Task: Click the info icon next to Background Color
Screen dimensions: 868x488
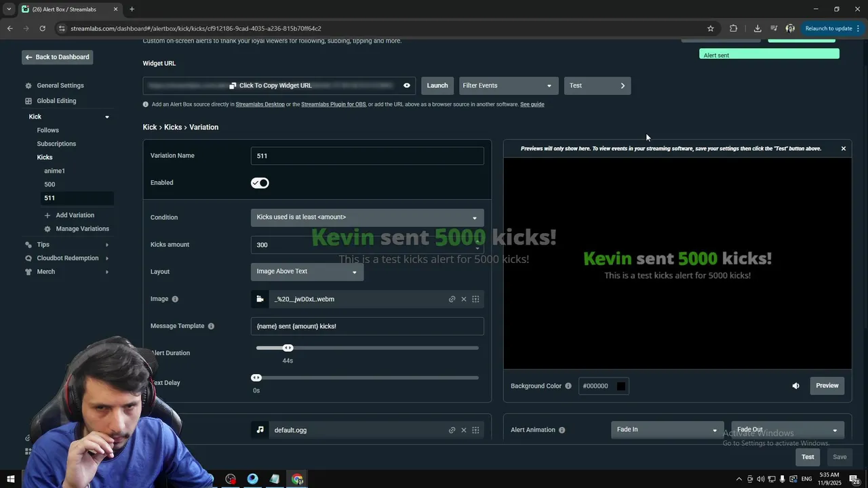Action: coord(568,386)
